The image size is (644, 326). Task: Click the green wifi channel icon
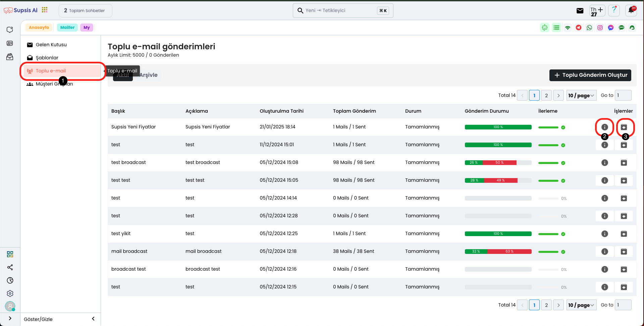568,28
